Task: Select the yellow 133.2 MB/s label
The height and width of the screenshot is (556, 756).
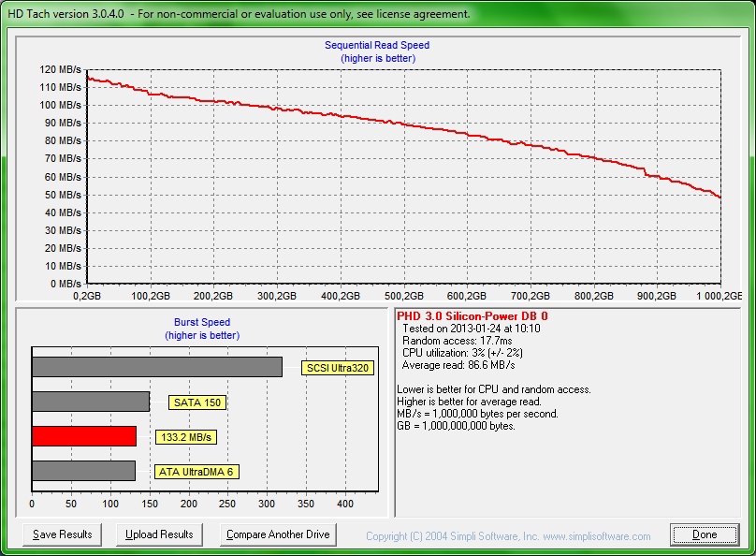Action: click(x=186, y=437)
